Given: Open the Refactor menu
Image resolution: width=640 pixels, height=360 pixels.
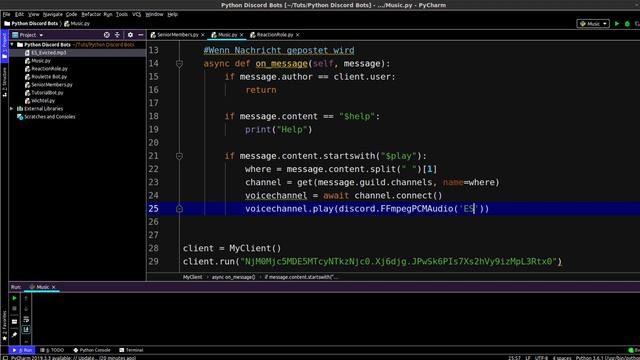Looking at the screenshot, I should click(91, 14).
